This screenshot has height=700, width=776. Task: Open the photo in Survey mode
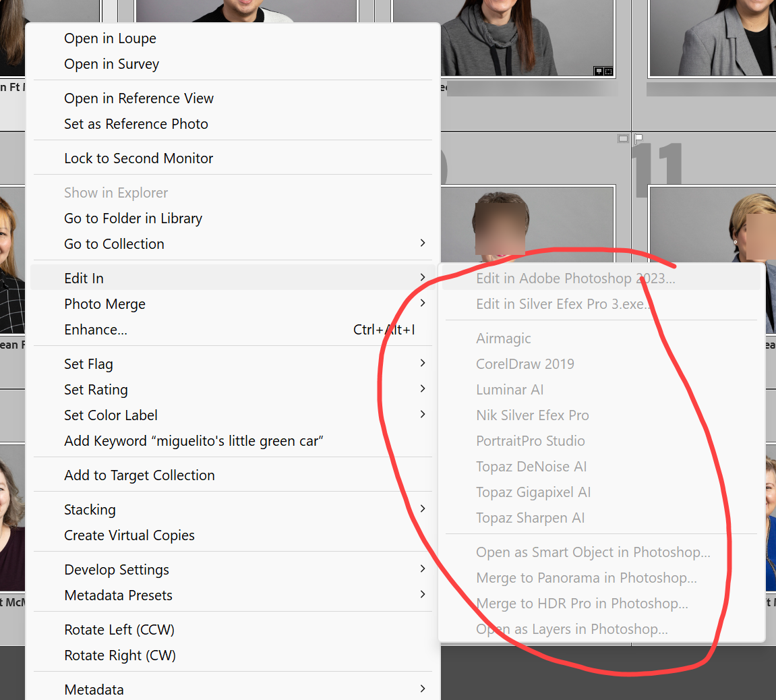111,64
